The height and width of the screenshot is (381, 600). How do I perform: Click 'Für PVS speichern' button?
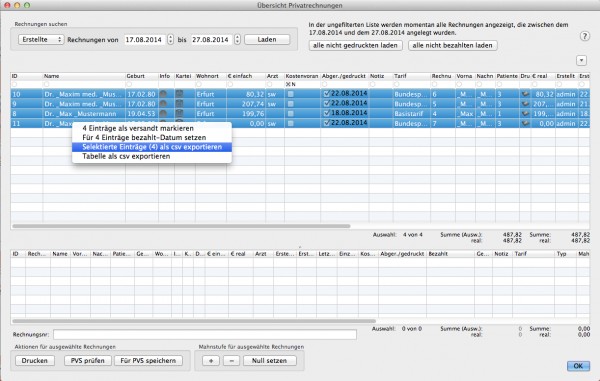(x=148, y=361)
